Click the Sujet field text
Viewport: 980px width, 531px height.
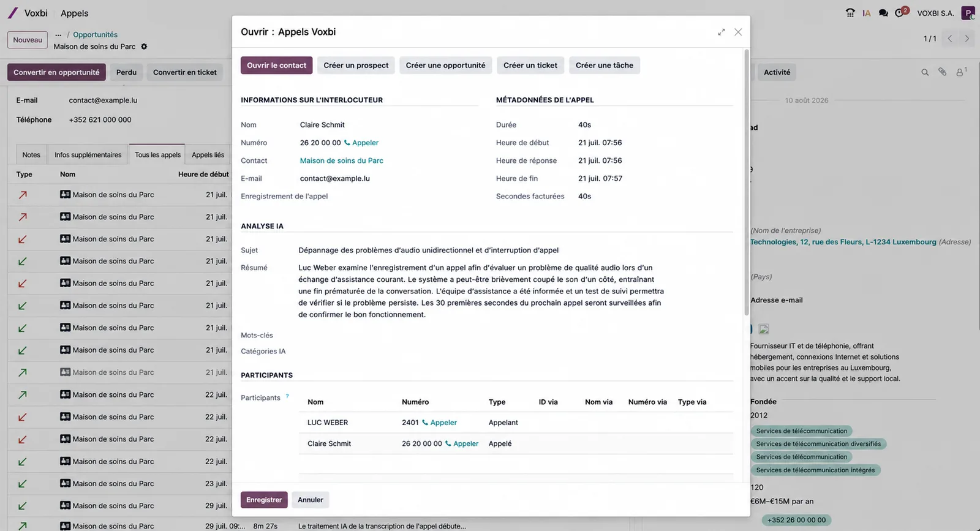[428, 250]
